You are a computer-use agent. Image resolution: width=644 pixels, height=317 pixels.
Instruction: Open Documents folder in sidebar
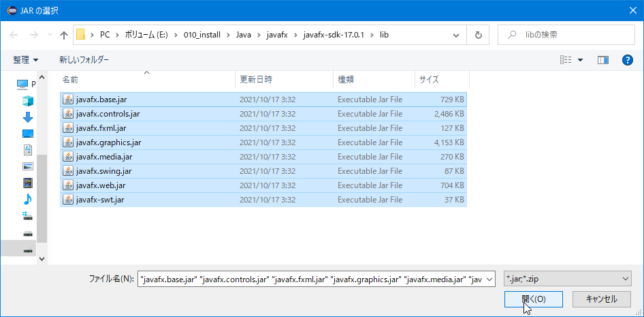(x=27, y=150)
